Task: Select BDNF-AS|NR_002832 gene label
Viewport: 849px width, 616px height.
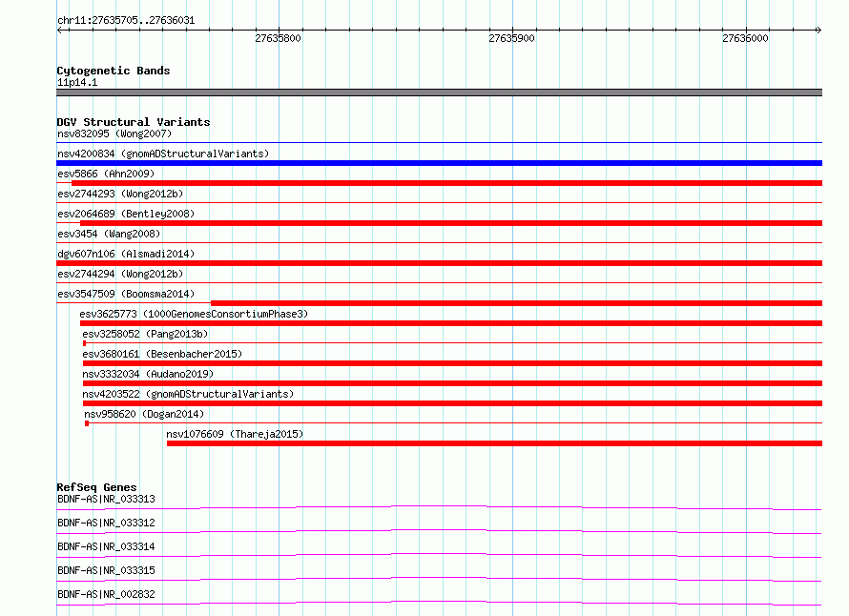Action: point(106,594)
